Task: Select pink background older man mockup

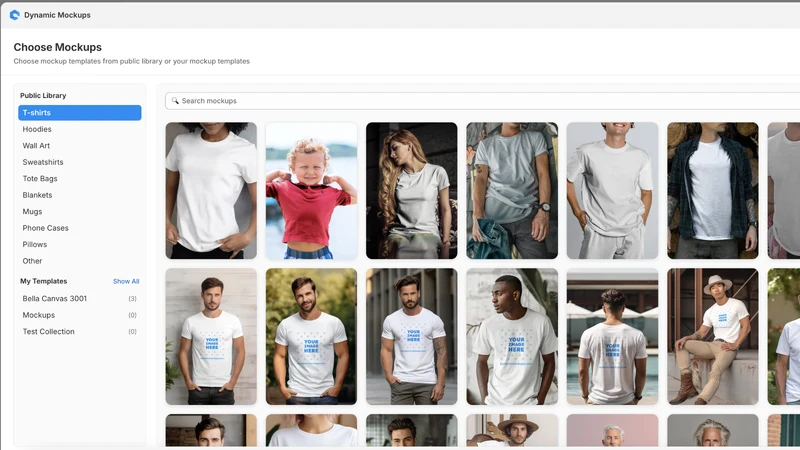Action: tap(612, 430)
